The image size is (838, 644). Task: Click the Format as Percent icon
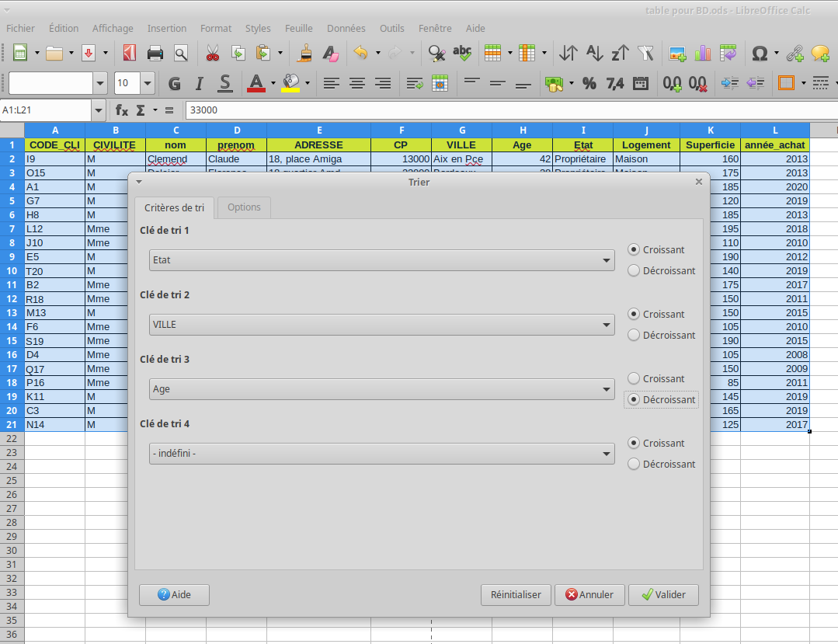tap(589, 83)
